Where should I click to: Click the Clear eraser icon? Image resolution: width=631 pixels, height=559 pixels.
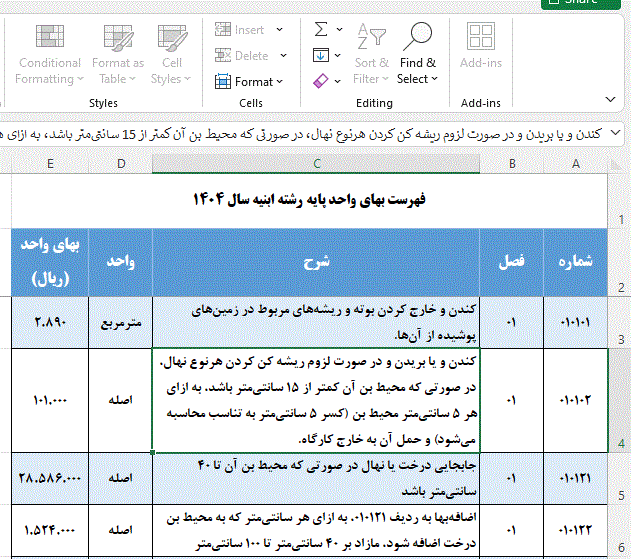[x=320, y=80]
